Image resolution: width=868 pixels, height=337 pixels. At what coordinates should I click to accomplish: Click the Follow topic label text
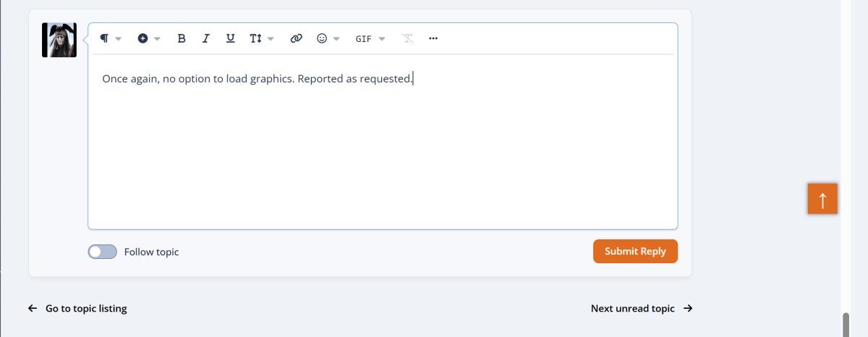coord(151,252)
